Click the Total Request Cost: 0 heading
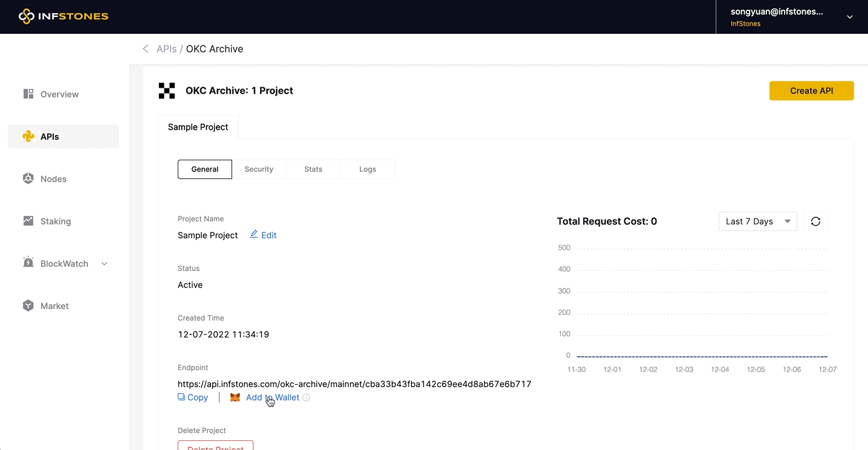 (607, 221)
